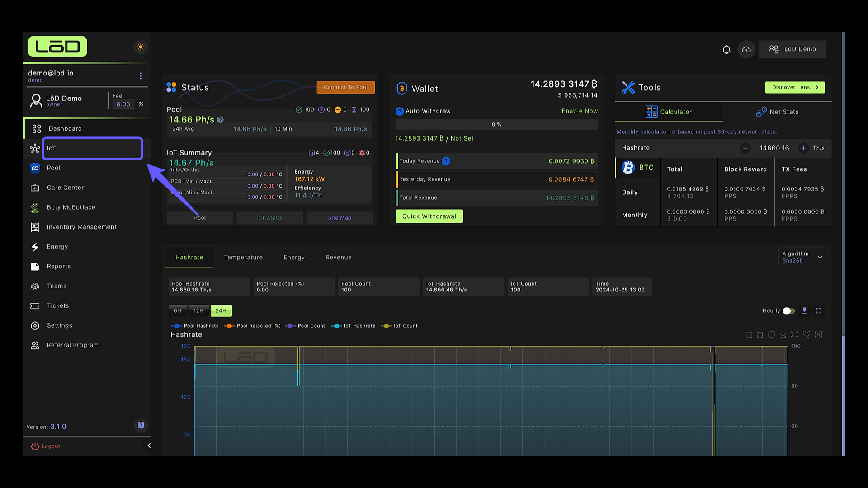
Task: Click the LōD logo
Action: [57, 47]
